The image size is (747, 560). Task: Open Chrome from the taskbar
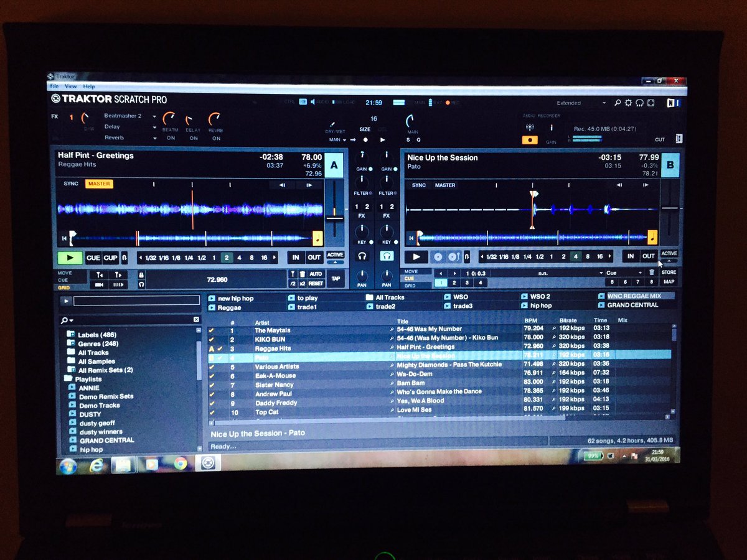coord(181,464)
